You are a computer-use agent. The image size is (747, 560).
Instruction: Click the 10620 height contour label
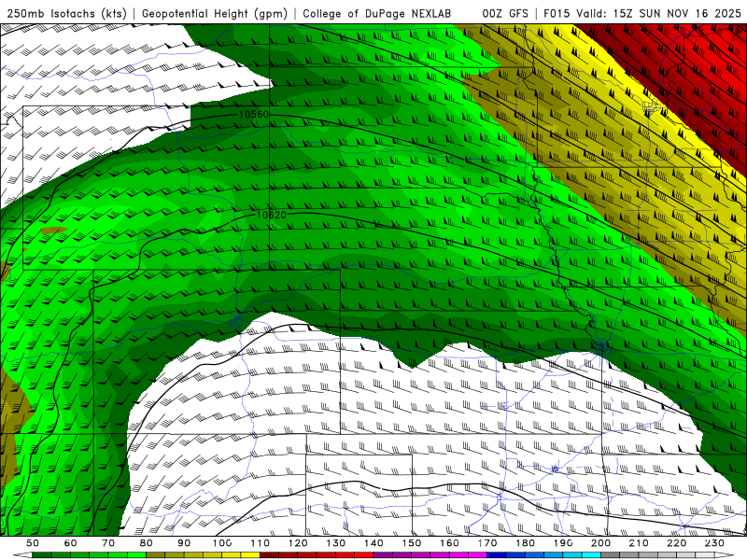(x=272, y=216)
